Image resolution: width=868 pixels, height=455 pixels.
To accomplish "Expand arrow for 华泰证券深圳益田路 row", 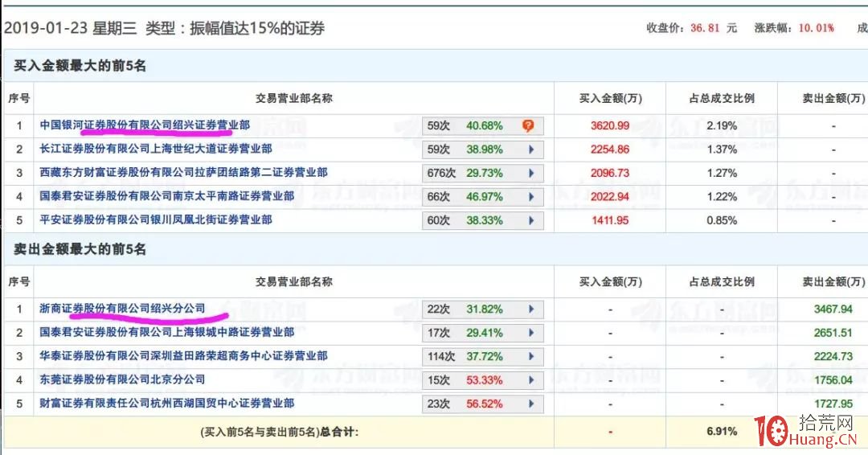I will [531, 356].
